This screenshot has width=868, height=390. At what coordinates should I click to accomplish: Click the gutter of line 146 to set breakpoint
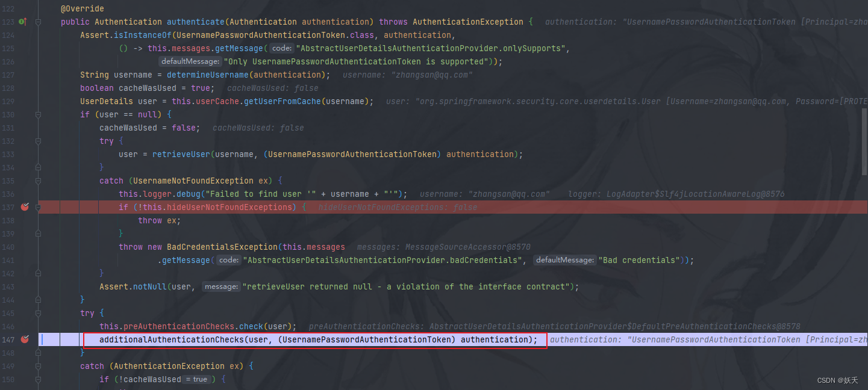pyautogui.click(x=24, y=326)
